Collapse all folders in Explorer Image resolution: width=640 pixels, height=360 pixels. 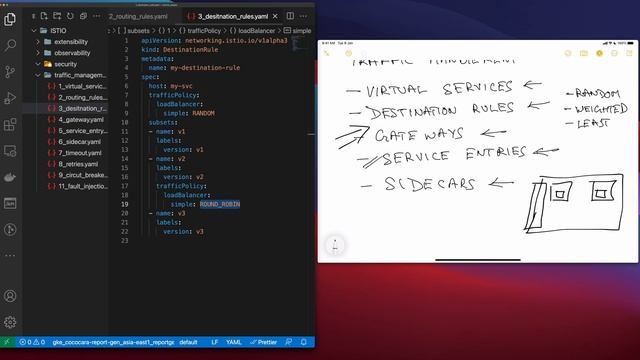coord(83,16)
